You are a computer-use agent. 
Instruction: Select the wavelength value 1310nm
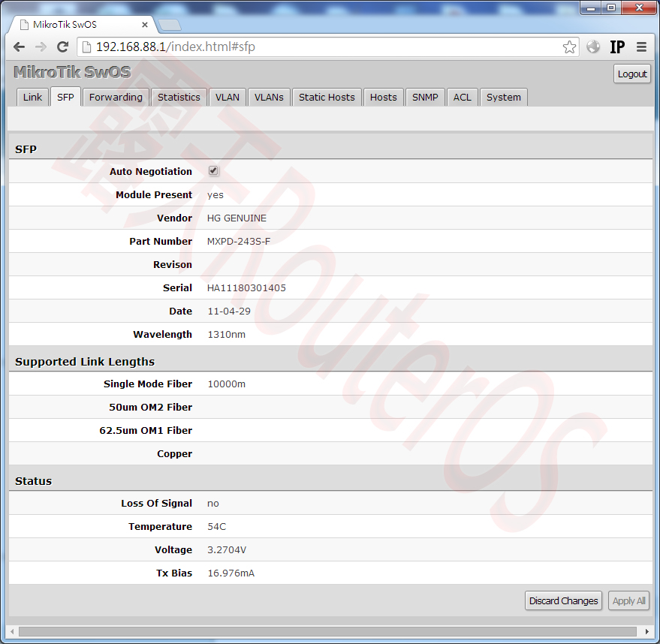click(x=227, y=335)
